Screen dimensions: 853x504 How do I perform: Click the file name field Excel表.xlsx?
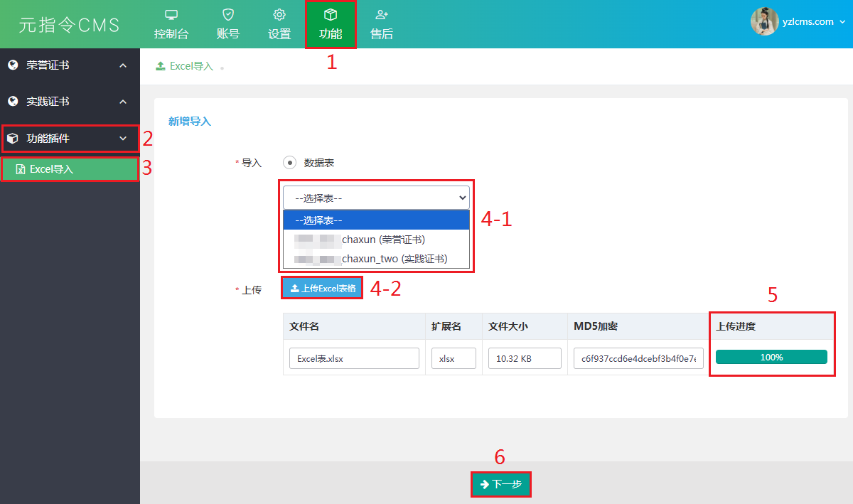[x=354, y=358]
